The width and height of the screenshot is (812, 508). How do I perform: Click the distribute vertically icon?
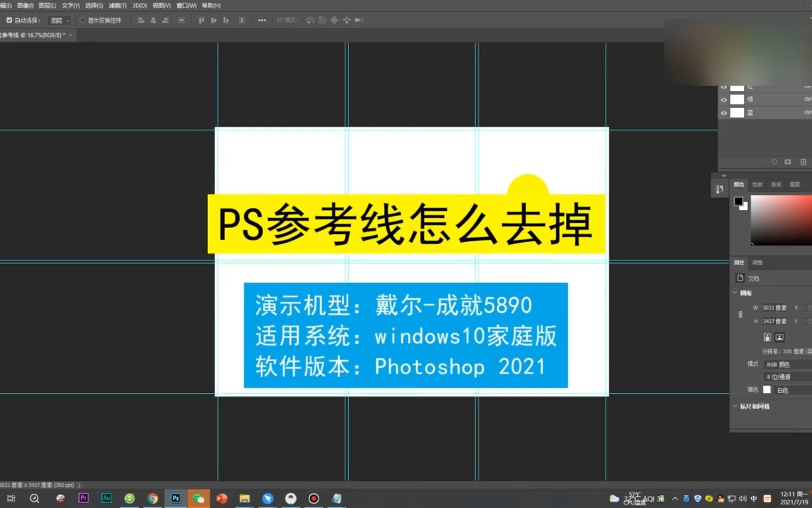[181, 20]
